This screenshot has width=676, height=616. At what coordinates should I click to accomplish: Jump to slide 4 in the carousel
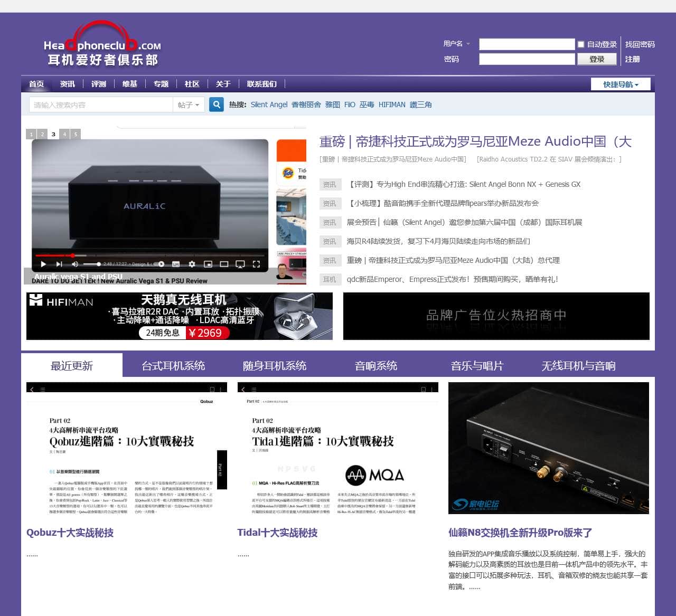click(64, 134)
